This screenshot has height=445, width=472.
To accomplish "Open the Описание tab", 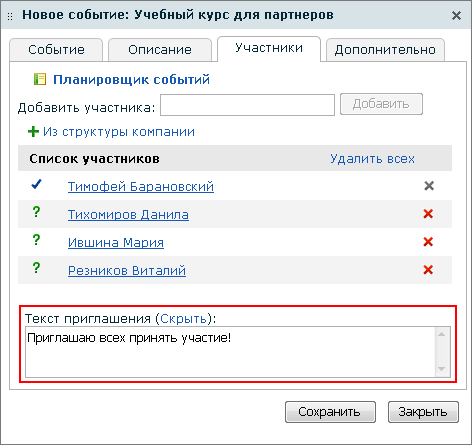I will tap(160, 50).
